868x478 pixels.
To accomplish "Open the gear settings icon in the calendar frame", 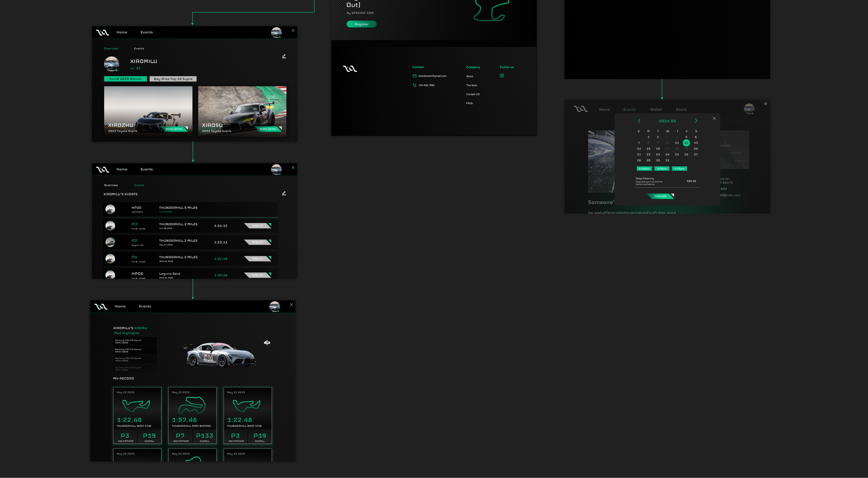I will pos(766,104).
